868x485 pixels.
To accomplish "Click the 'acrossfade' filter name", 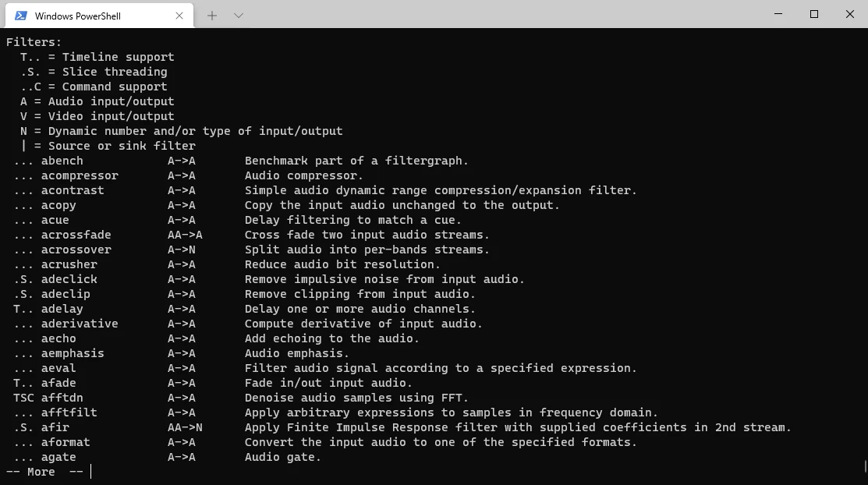I will [76, 235].
